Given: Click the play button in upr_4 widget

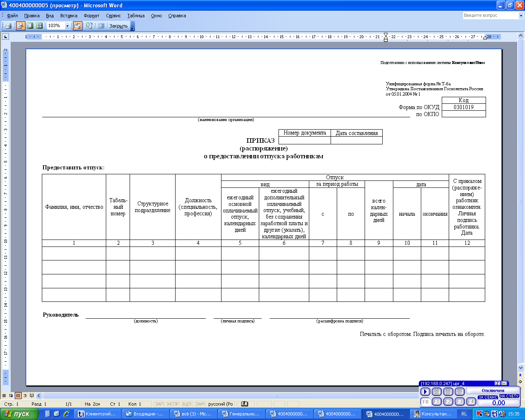Looking at the screenshot, I should (x=425, y=392).
